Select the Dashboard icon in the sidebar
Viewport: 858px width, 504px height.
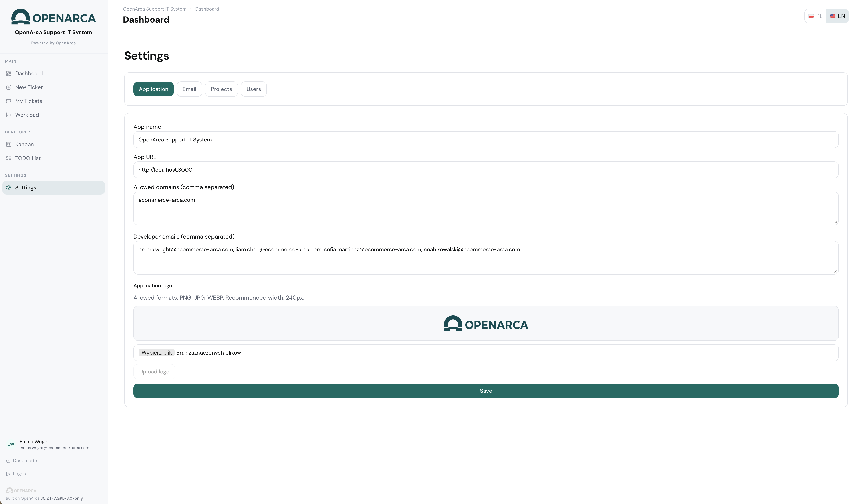[9, 73]
